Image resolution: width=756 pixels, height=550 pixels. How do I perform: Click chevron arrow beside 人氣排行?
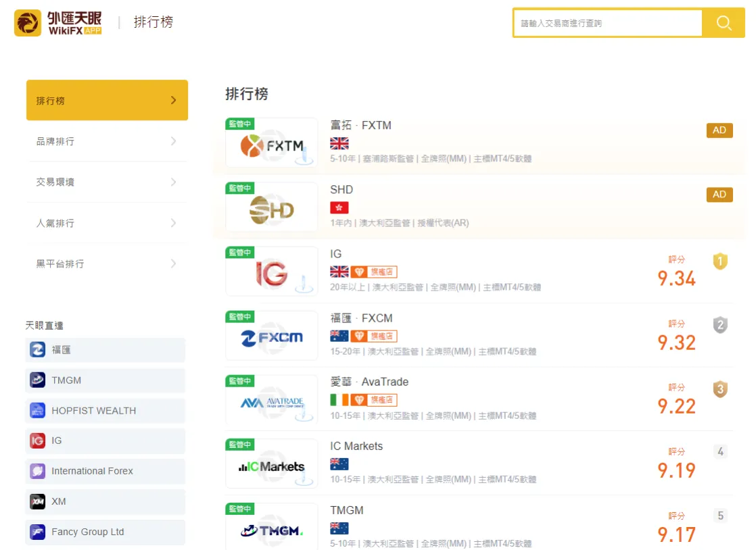[x=174, y=223]
